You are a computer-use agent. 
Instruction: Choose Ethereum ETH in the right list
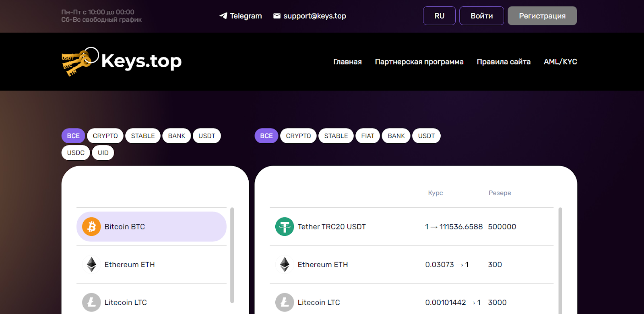(x=411, y=264)
